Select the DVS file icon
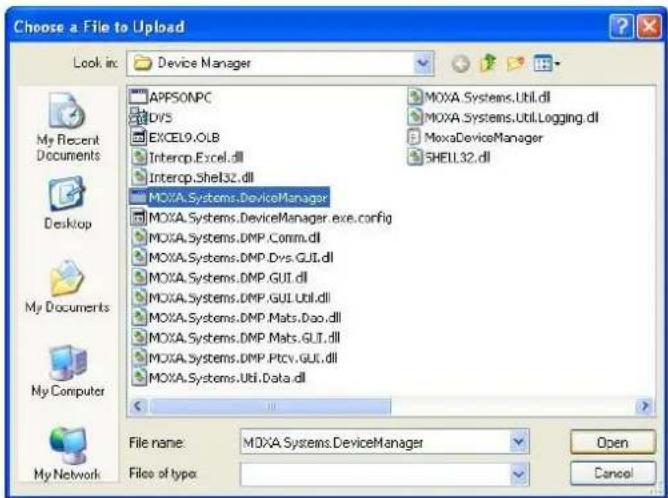The height and width of the screenshot is (498, 668). [x=138, y=117]
